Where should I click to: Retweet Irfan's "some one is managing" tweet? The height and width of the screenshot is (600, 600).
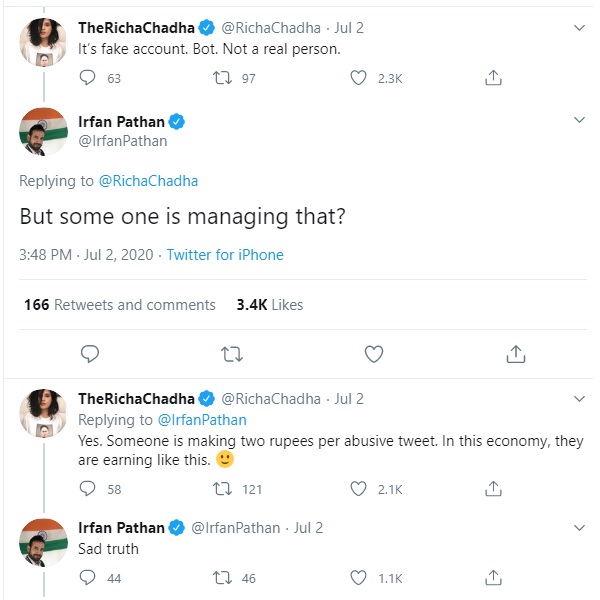tap(230, 353)
